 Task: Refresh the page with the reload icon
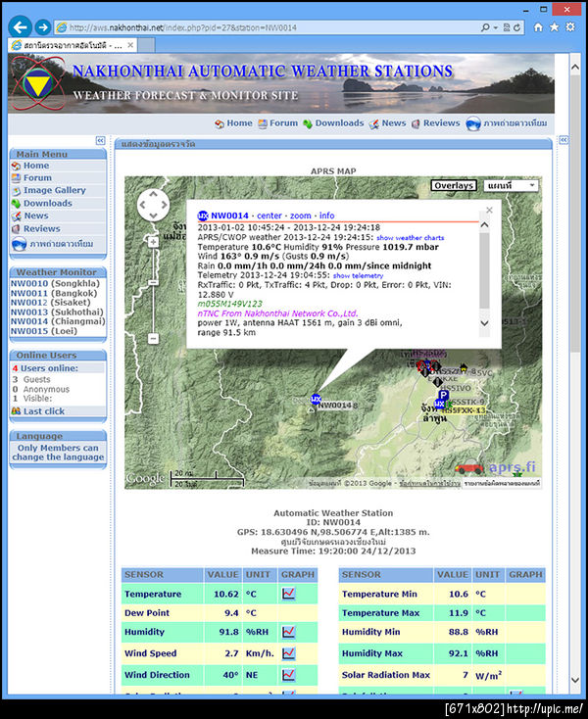tap(516, 27)
